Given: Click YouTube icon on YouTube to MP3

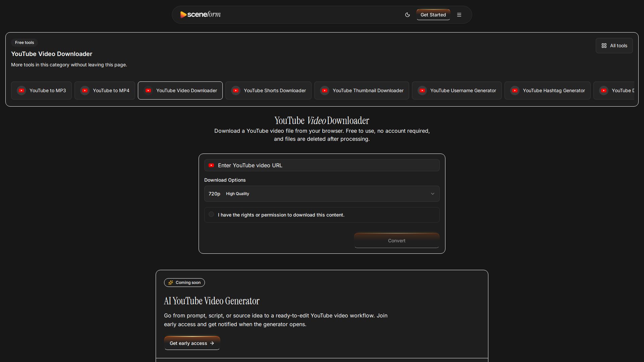Looking at the screenshot, I should coord(21,90).
